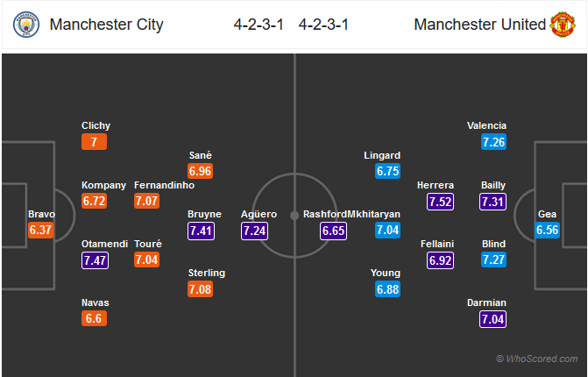Click Manchester United's 4-2-3-1 formation label
This screenshot has height=377, width=588.
click(323, 25)
